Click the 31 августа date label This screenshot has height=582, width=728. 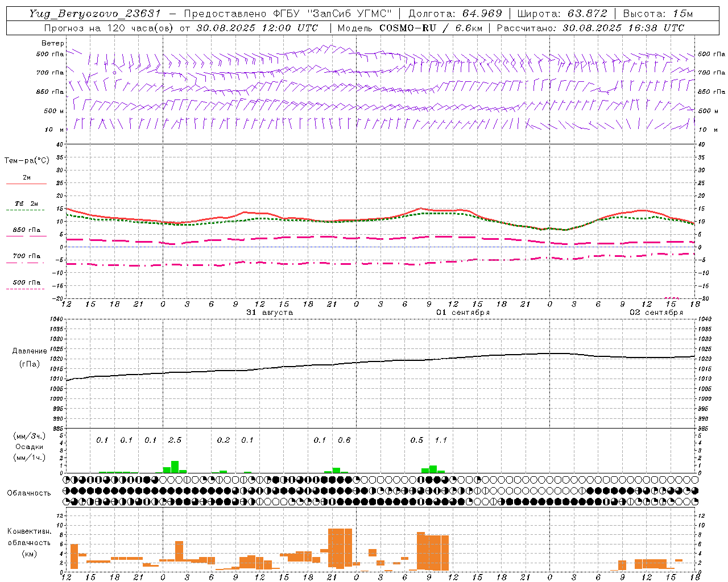tap(270, 313)
